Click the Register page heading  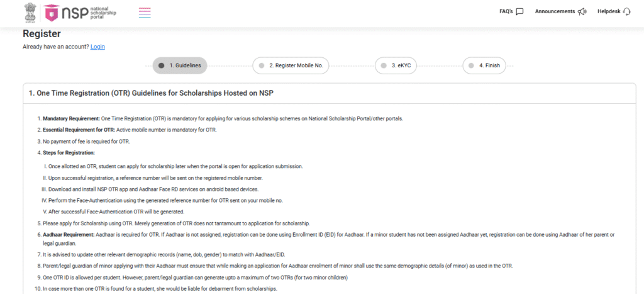point(42,34)
